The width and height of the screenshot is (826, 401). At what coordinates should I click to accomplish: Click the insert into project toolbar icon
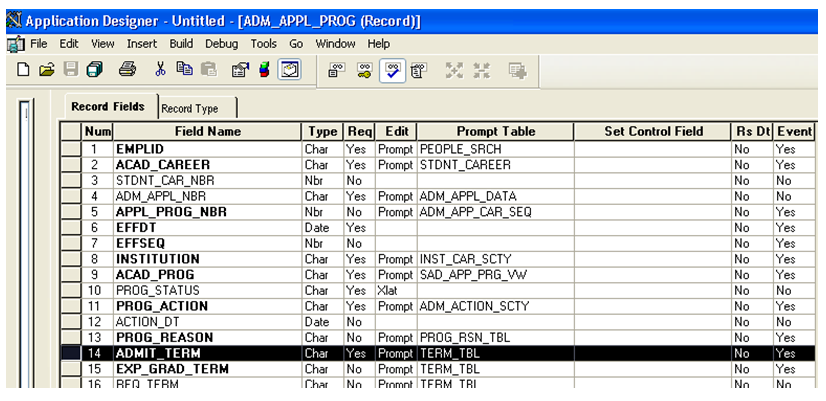[517, 70]
